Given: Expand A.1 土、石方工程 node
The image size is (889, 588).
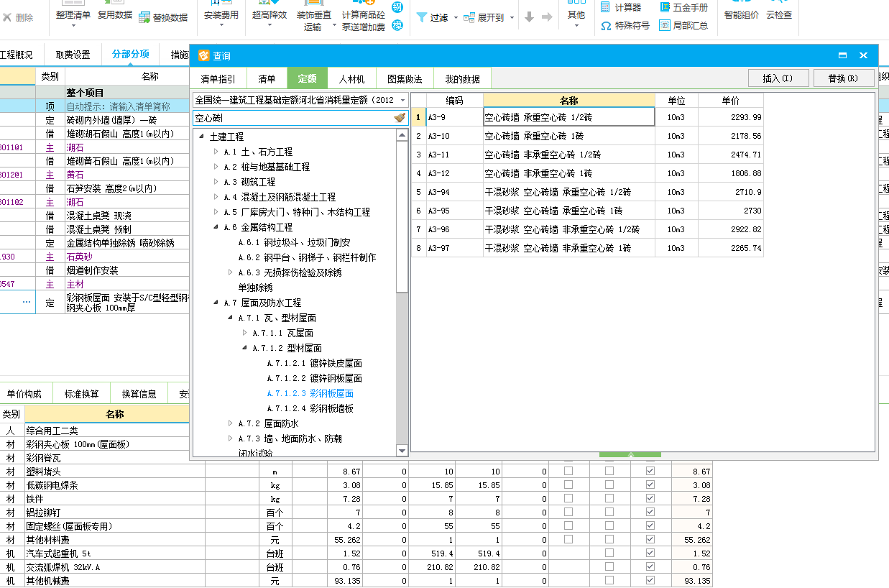Looking at the screenshot, I should tap(216, 152).
